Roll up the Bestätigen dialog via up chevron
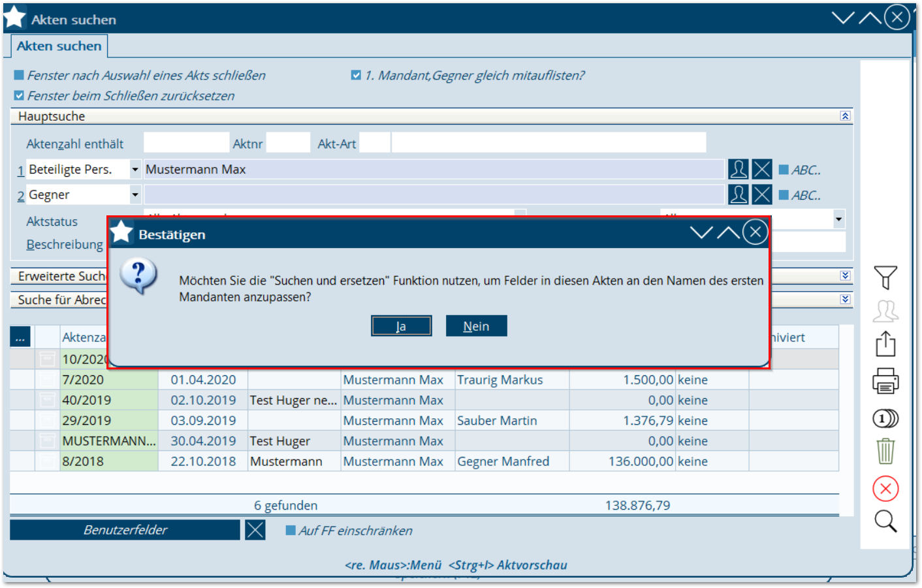Viewport: 922px width, 588px height. tap(728, 233)
